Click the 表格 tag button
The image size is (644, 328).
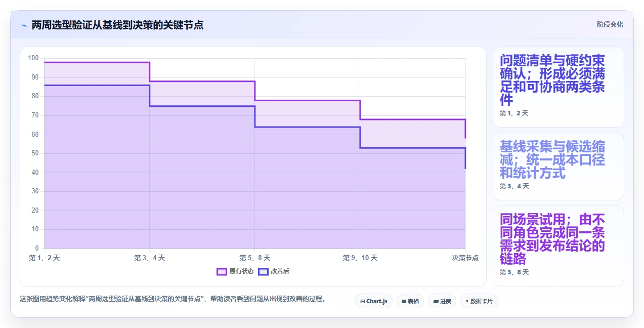(410, 301)
